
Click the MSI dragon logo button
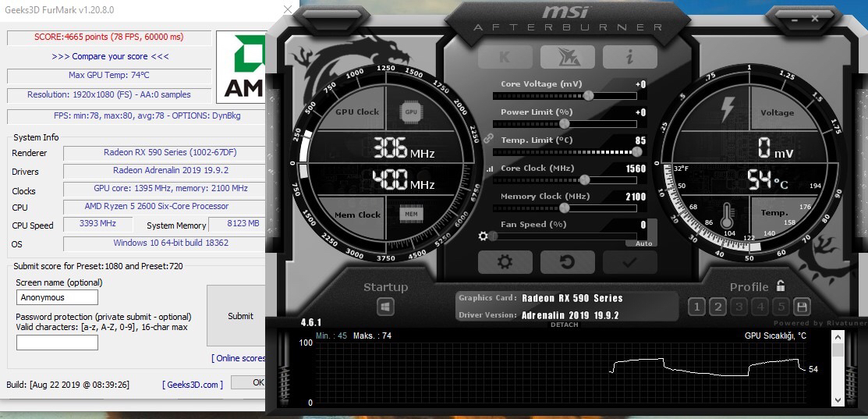[568, 57]
